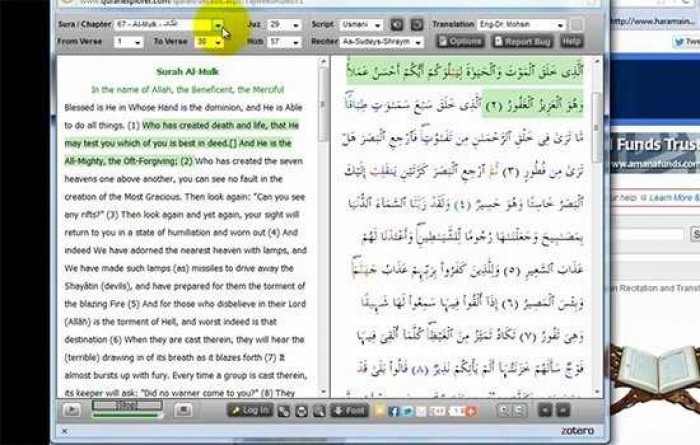The width and height of the screenshot is (700, 445).
Task: Share via the Facebook icon
Action: (393, 411)
